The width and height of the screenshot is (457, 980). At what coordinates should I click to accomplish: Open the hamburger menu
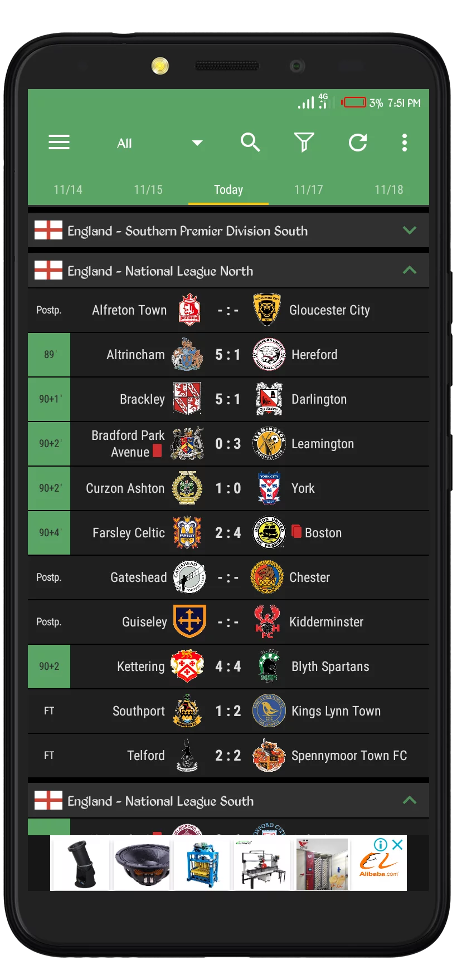(59, 143)
